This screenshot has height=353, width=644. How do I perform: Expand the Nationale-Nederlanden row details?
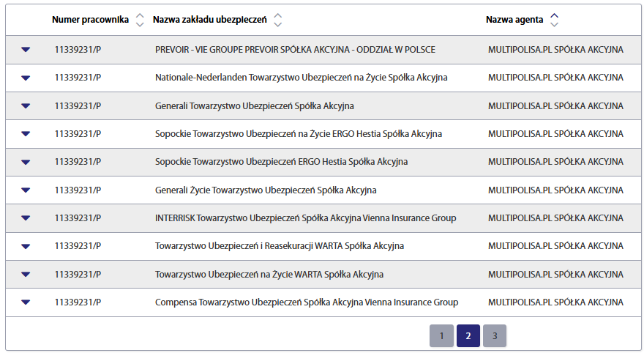pyautogui.click(x=26, y=78)
